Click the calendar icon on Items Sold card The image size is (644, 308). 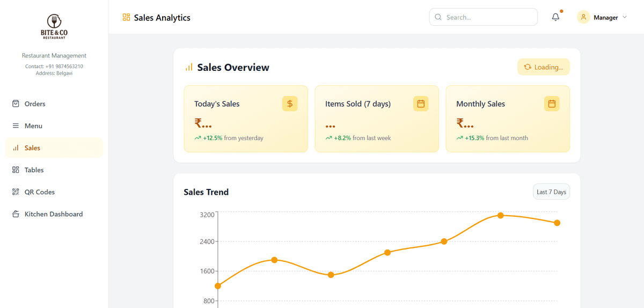[x=421, y=104]
